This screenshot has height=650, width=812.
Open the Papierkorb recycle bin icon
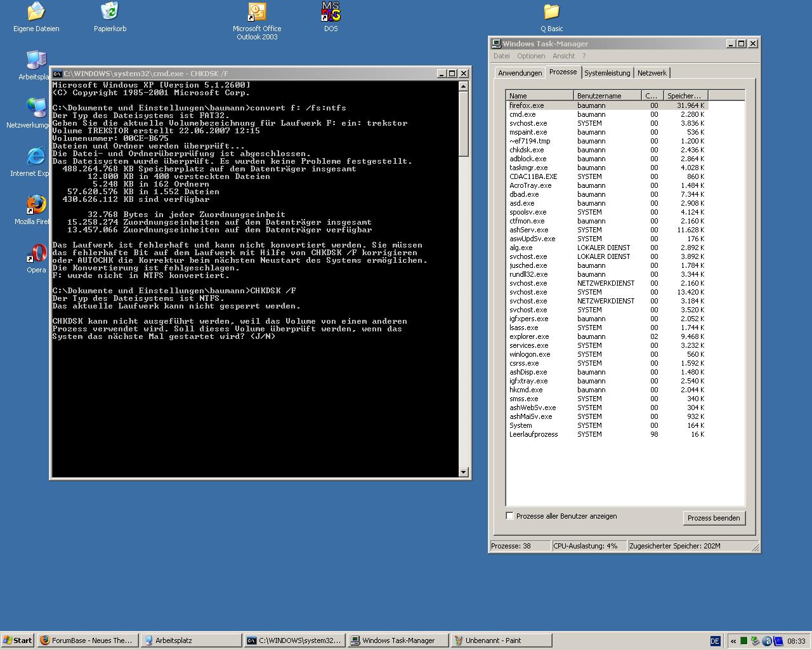tap(110, 17)
